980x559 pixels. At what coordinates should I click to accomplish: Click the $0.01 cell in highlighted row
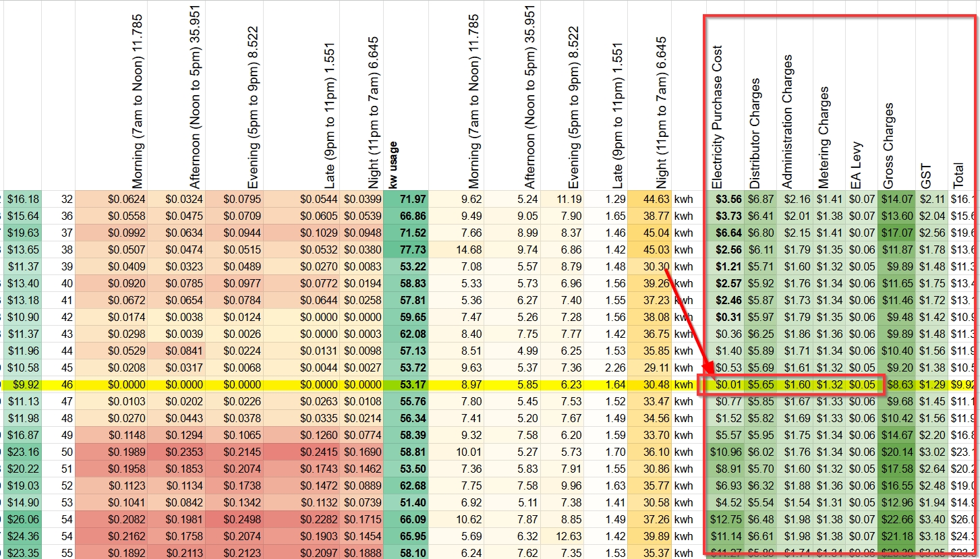coord(725,385)
